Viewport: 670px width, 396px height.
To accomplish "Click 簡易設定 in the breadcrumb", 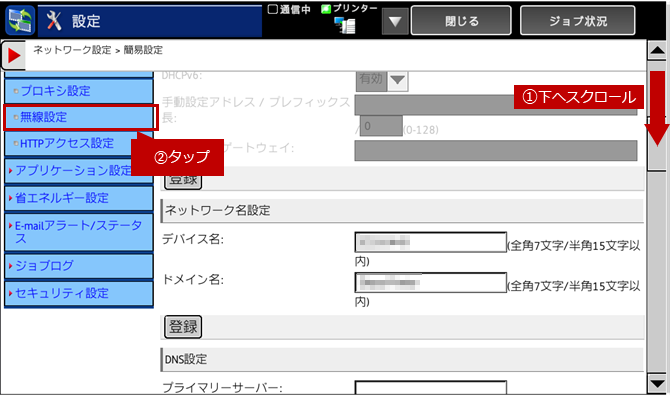I will click(x=143, y=50).
